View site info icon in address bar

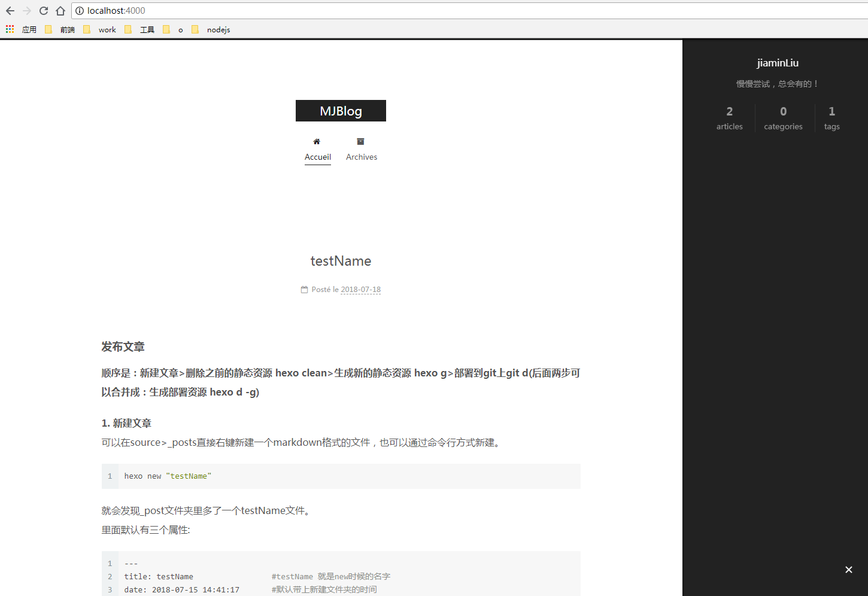[x=80, y=11]
